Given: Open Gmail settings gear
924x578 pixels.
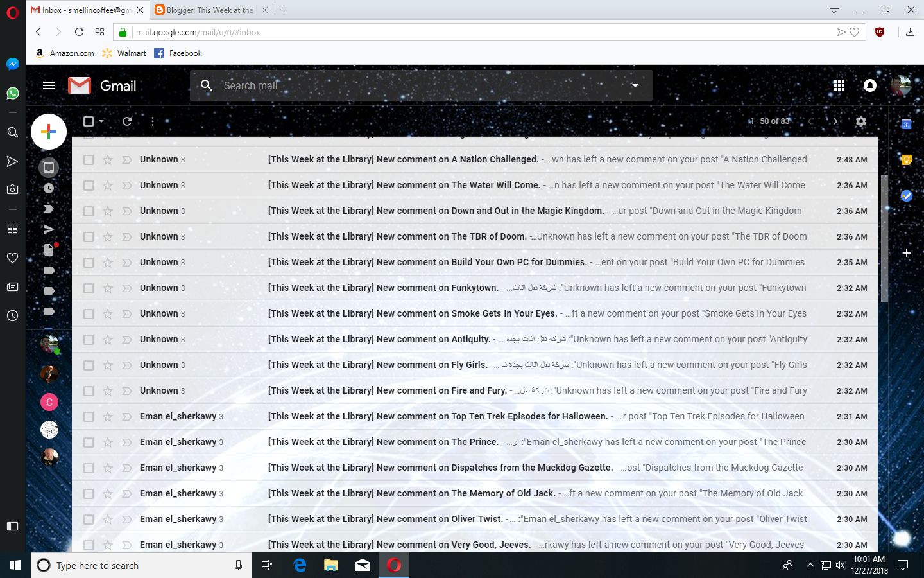Looking at the screenshot, I should [861, 121].
